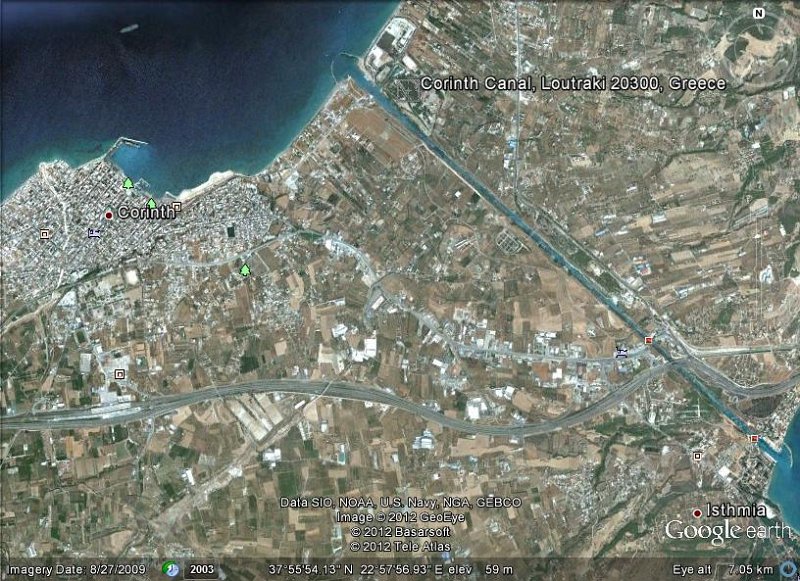Click the N compass indicator
The width and height of the screenshot is (800, 581).
[759, 14]
